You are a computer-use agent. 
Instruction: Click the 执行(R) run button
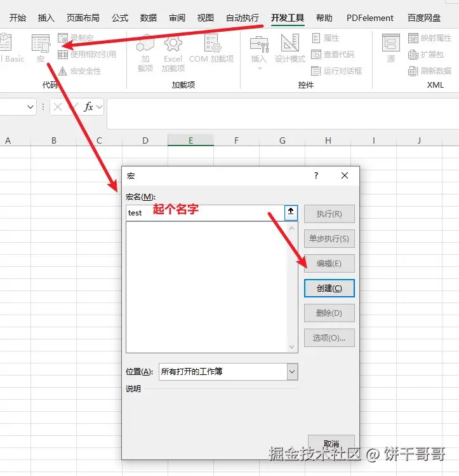pyautogui.click(x=329, y=214)
